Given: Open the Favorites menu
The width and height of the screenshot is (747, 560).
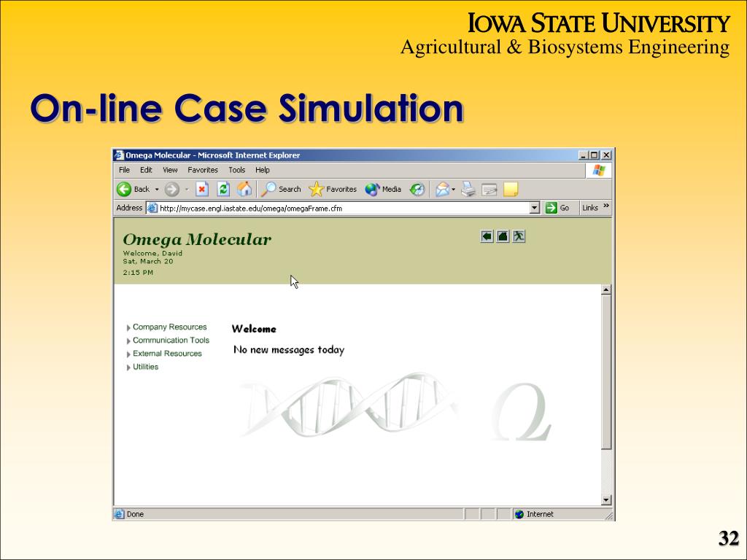Looking at the screenshot, I should tap(203, 170).
